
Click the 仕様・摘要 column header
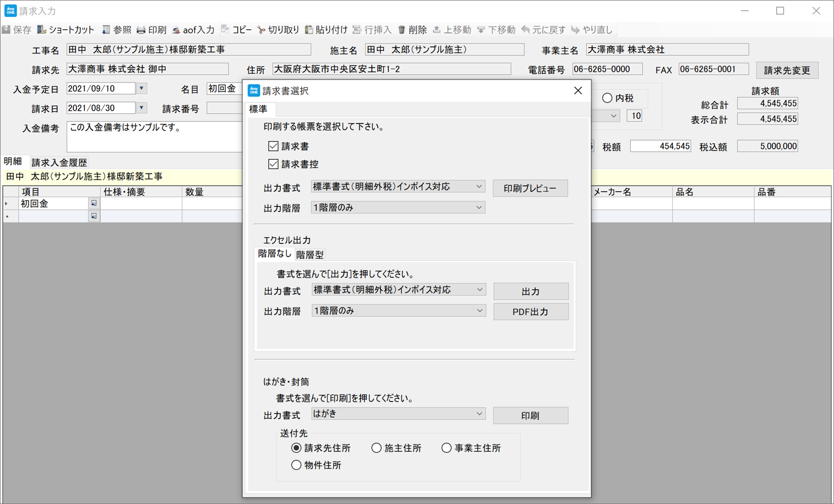(141, 192)
